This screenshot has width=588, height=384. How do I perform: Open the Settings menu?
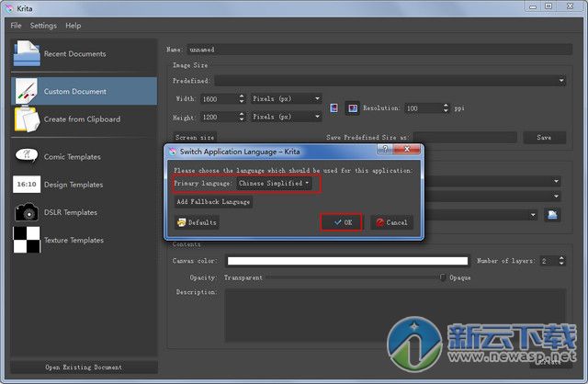pos(43,26)
